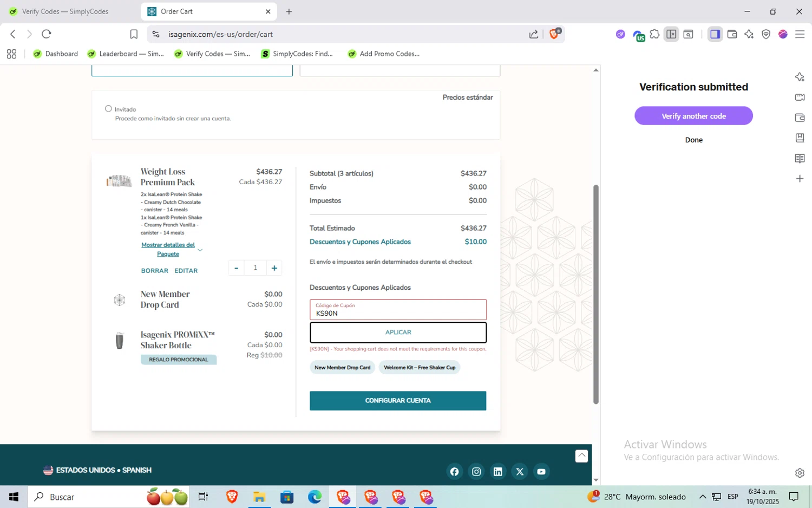Open SimplyCodes: Find bookmark

pyautogui.click(x=297, y=54)
